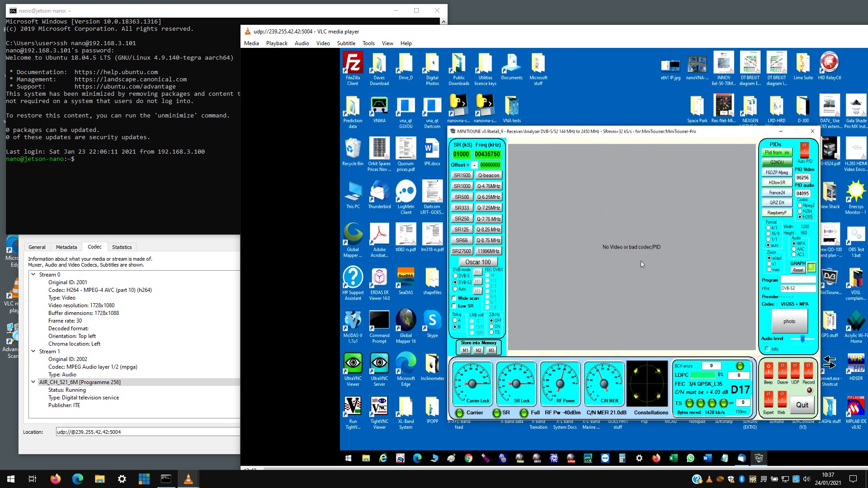Open Enecsys Monitor shortcut
The height and width of the screenshot is (488, 868).
856,197
